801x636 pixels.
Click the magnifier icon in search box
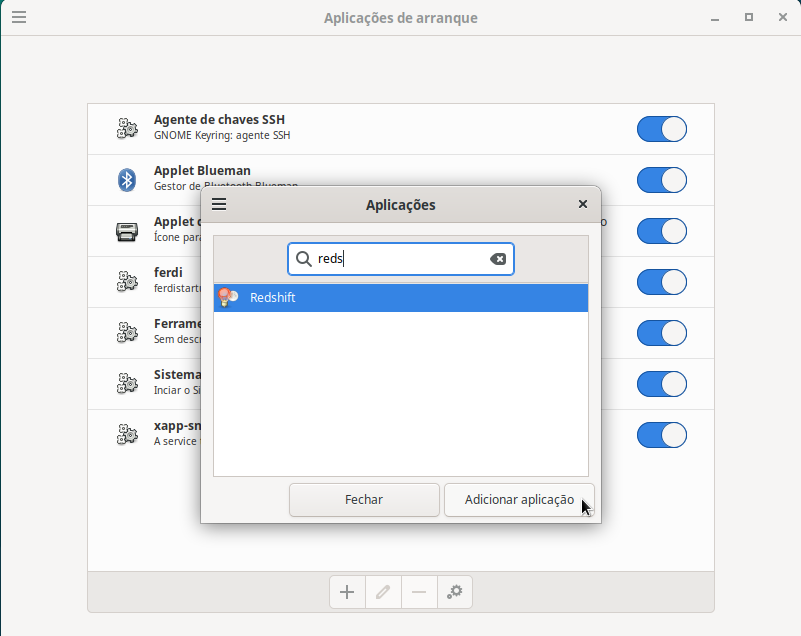tap(303, 259)
